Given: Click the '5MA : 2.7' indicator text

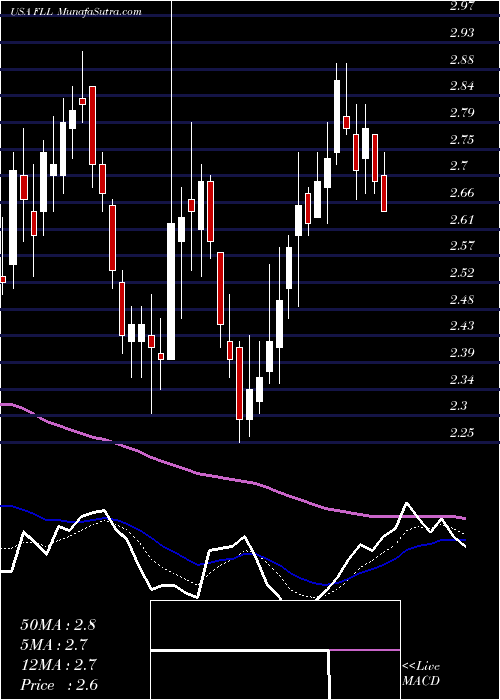Looking at the screenshot, I should [x=54, y=645].
